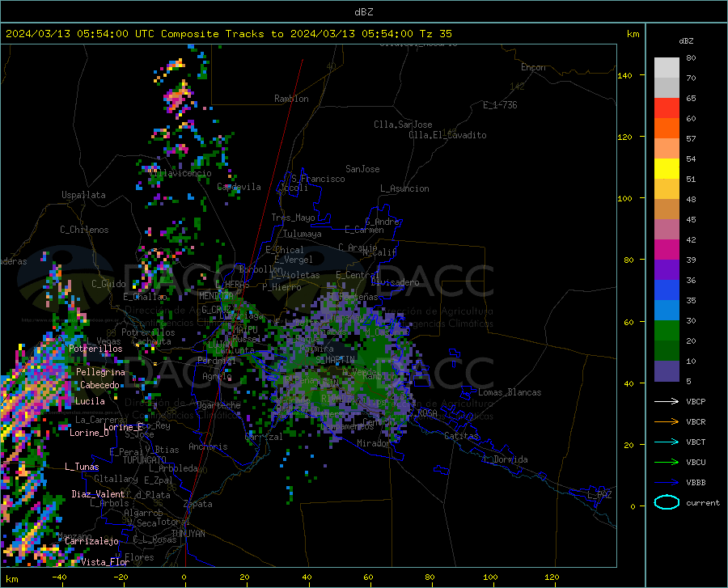Select the 48 dBZ brown-orange color swatch
The height and width of the screenshot is (588, 728).
coord(667,209)
